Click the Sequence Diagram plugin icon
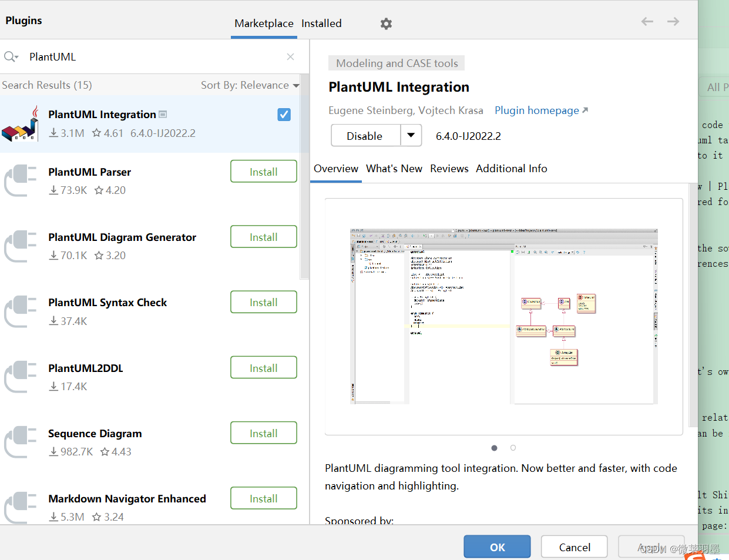729x560 pixels. [x=21, y=442]
